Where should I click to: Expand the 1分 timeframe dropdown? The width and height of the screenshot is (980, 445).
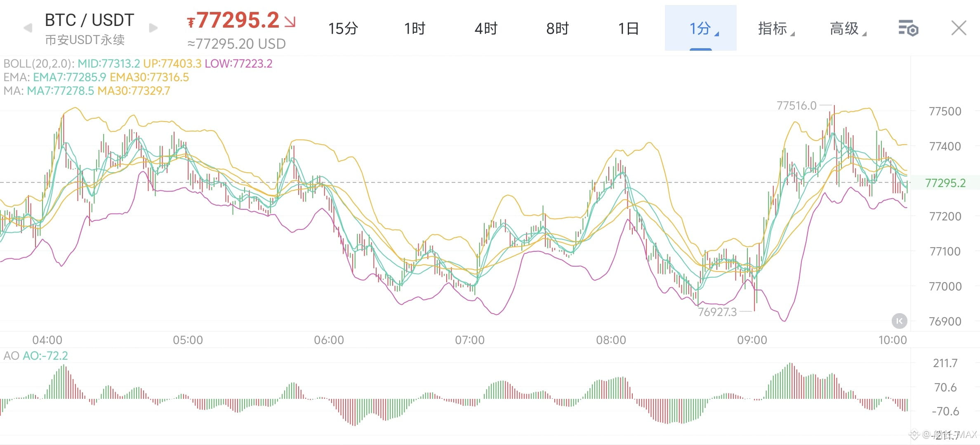click(x=700, y=28)
